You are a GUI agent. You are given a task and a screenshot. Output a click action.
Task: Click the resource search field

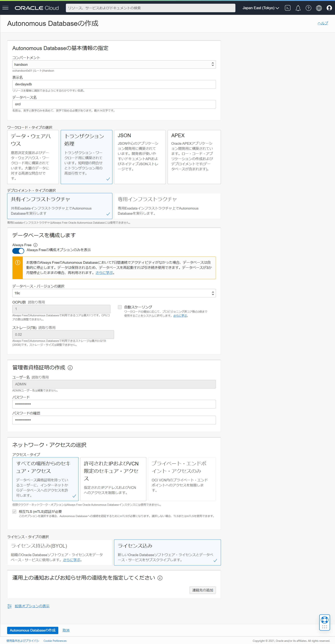tap(150, 8)
